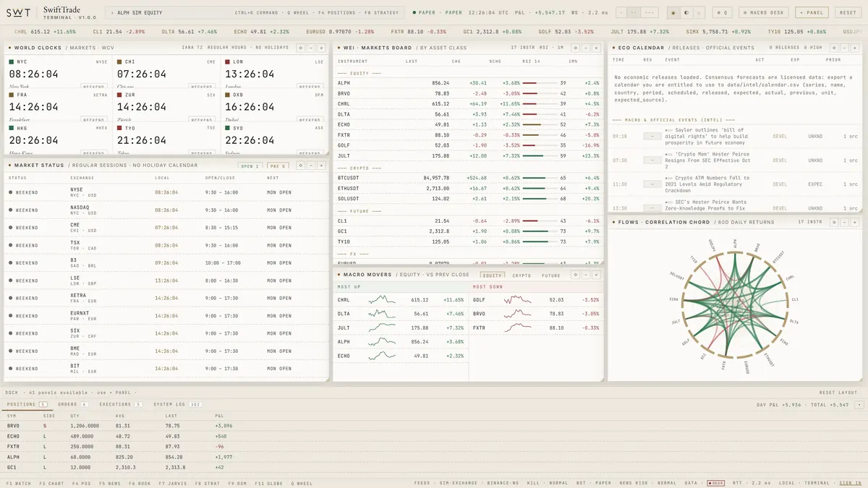Click the F5 News shortcut in footer
Viewport: 868px width, 488px height.
pyautogui.click(x=110, y=483)
